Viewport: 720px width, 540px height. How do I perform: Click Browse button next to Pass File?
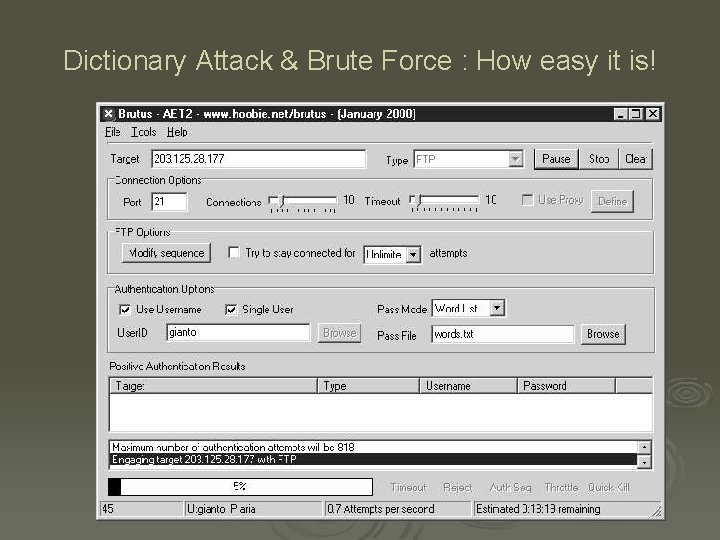click(603, 334)
